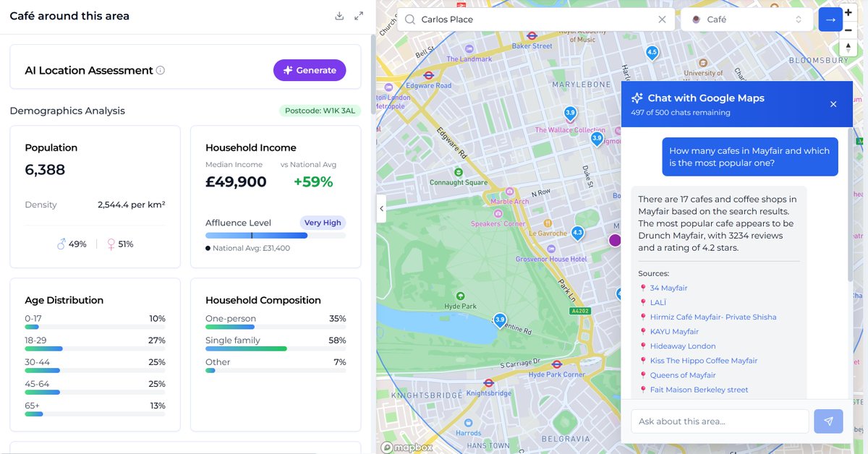Click the Le Gavroche restaurant icon

[x=548, y=223]
